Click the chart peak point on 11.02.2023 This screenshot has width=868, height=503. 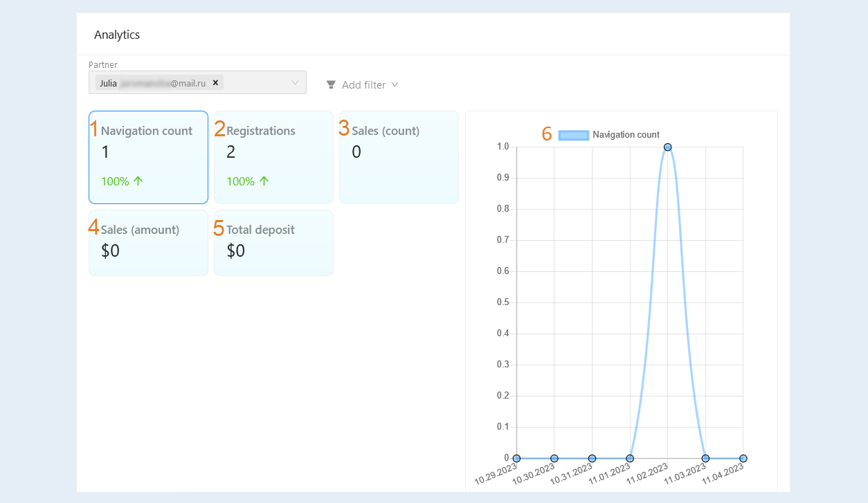tap(667, 147)
